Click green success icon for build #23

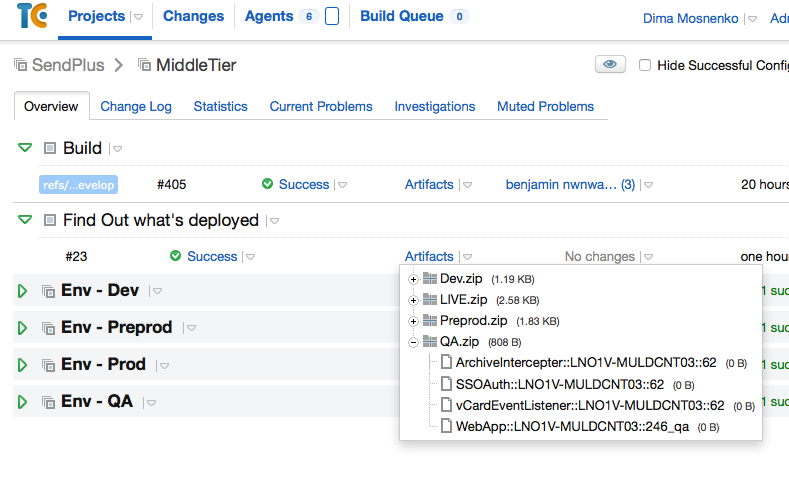[176, 256]
